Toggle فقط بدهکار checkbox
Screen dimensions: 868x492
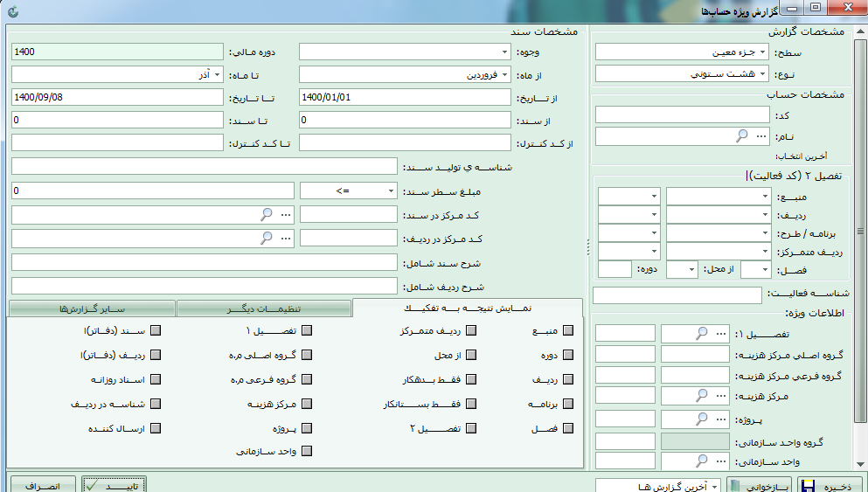click(x=471, y=379)
